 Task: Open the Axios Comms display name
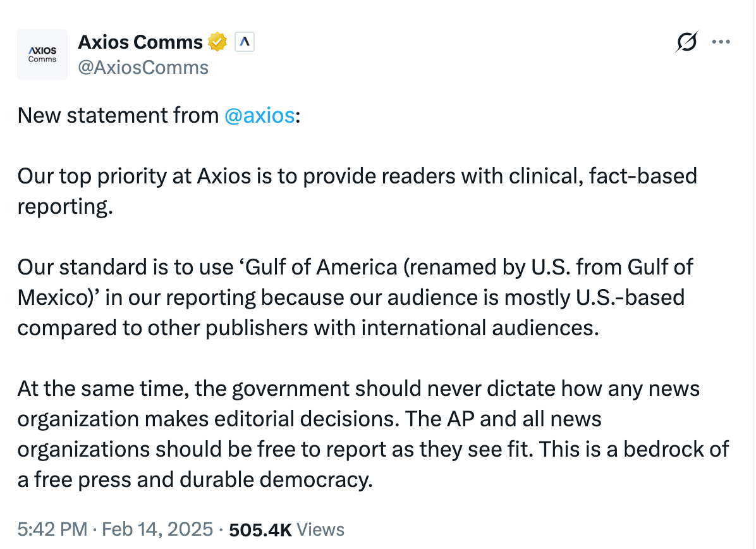click(140, 42)
